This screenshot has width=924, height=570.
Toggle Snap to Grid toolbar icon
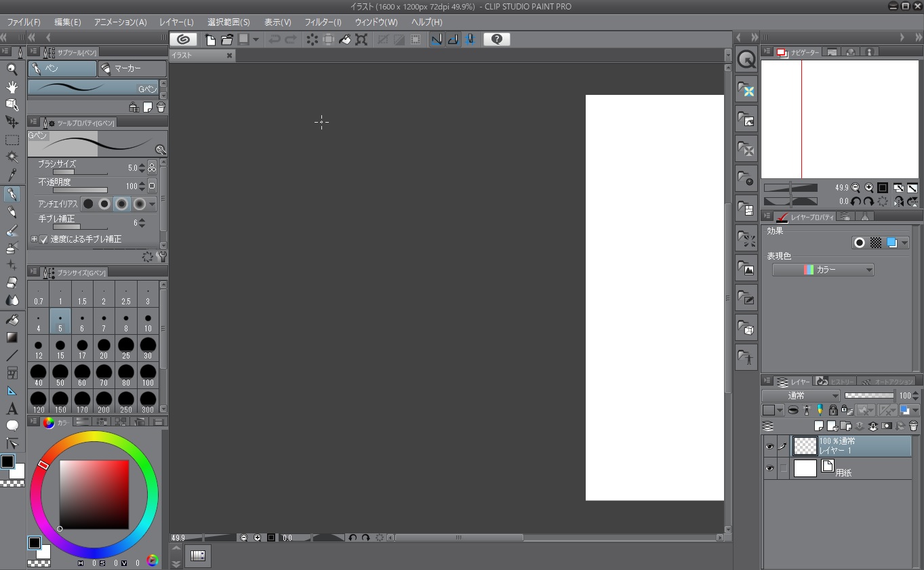(x=469, y=39)
